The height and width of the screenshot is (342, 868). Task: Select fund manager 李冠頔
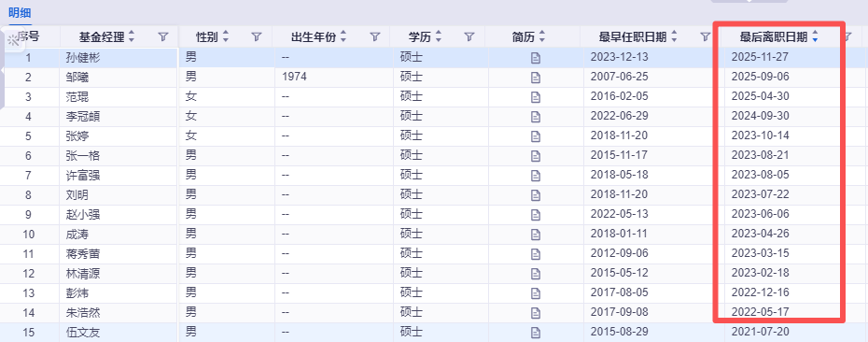82,117
